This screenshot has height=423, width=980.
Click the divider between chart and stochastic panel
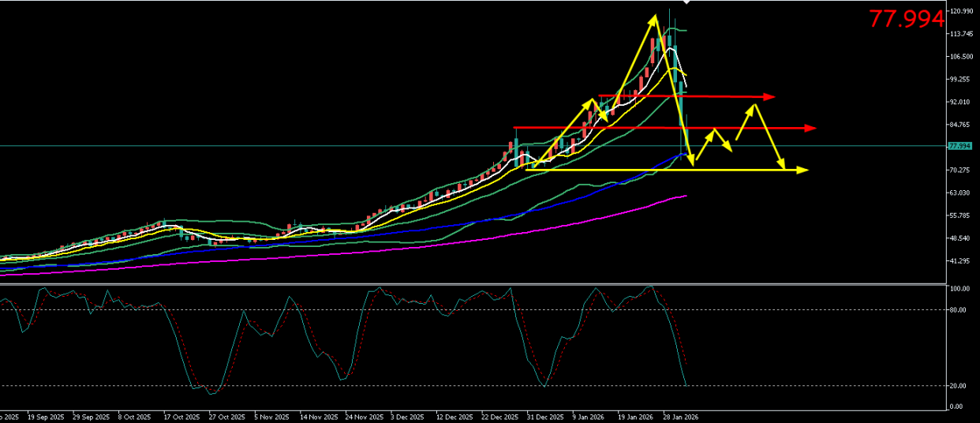point(473,284)
